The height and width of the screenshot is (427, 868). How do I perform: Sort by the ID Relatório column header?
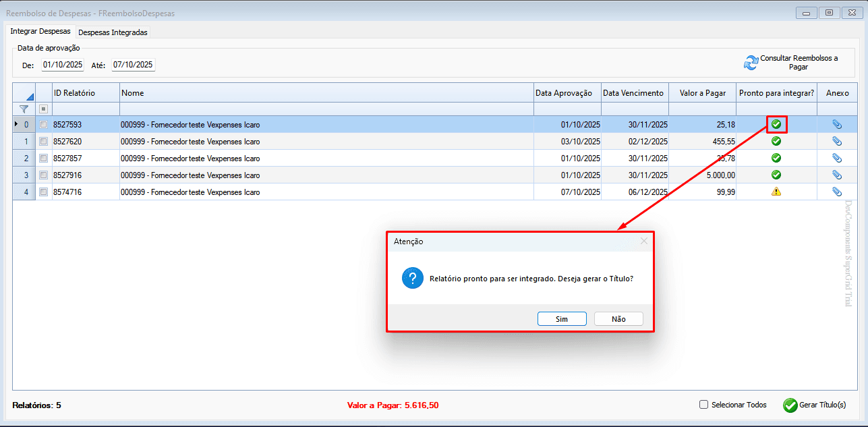click(x=86, y=93)
